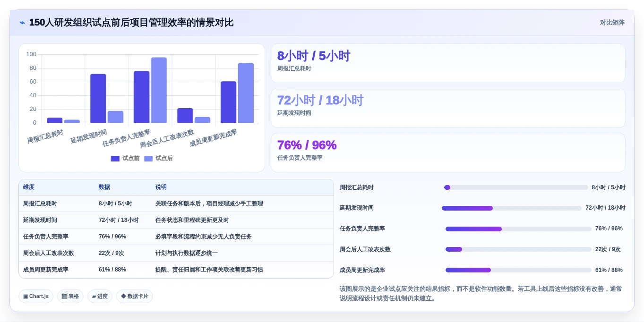Image resolution: width=644 pixels, height=322 pixels.
Task: Click the y-axis value 100 in the chart
Action: 31,54
